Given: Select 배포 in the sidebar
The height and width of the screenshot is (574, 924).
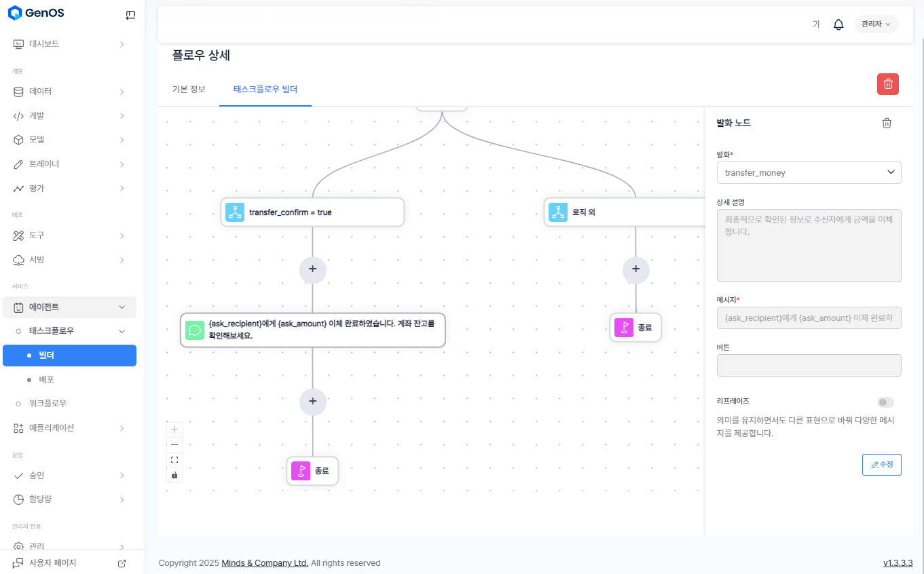Looking at the screenshot, I should tap(47, 379).
